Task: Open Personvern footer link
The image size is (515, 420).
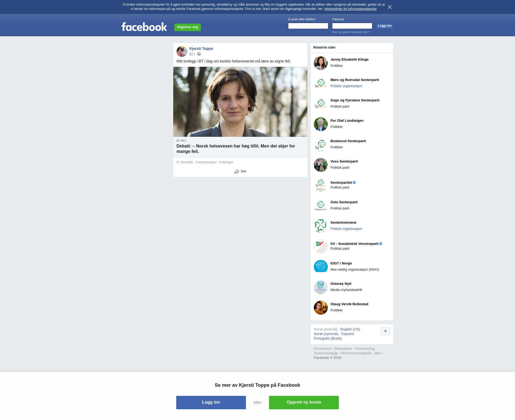Action: [x=323, y=349]
